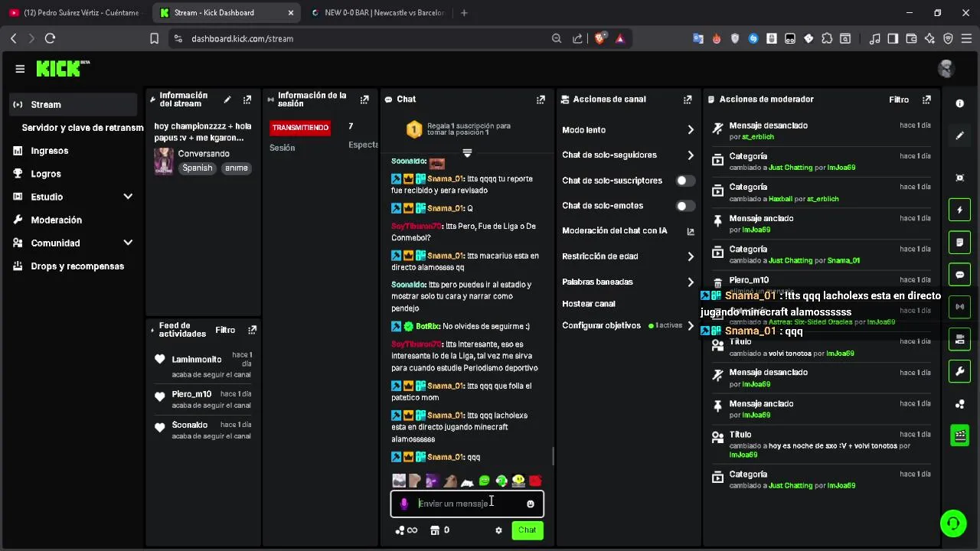
Task: Click the channel points infinity icon
Action: (x=407, y=530)
